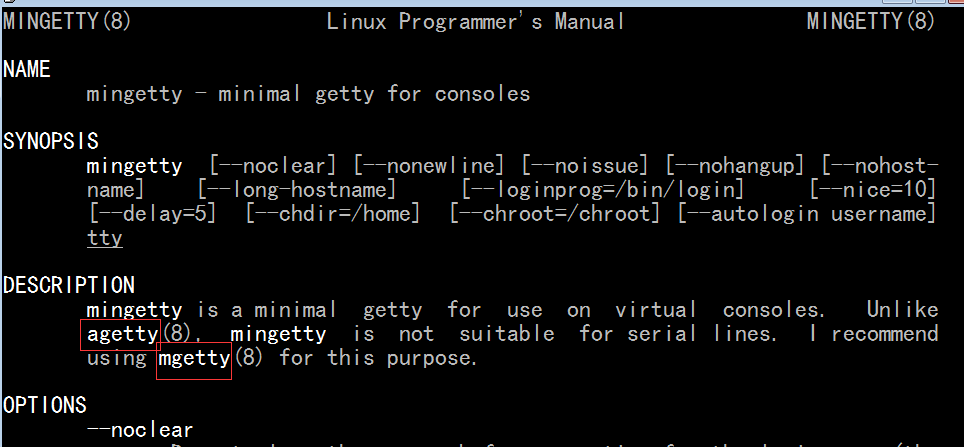
Task: Click the red-boxed agetty reference
Action: click(x=122, y=334)
